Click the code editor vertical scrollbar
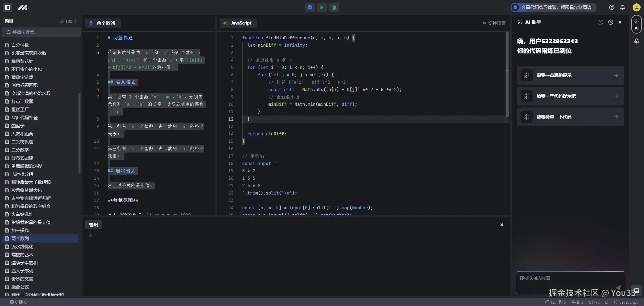644x306 pixels. [x=507, y=74]
